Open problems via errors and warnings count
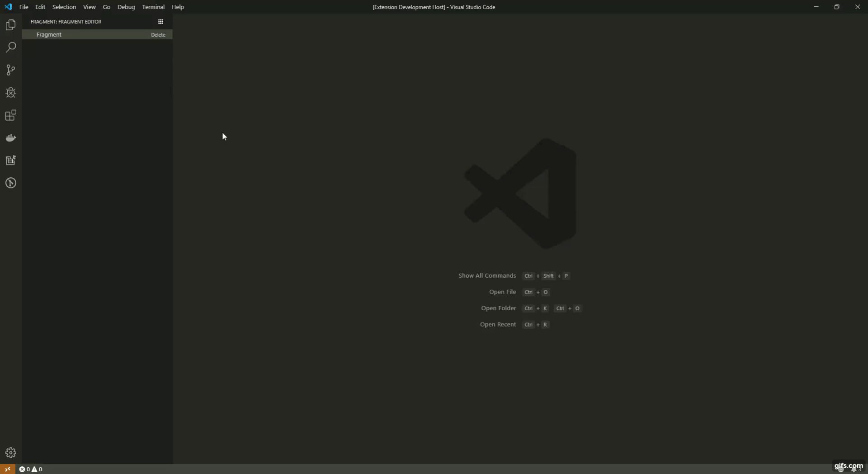Screen dimensions: 868x474 tap(31, 469)
